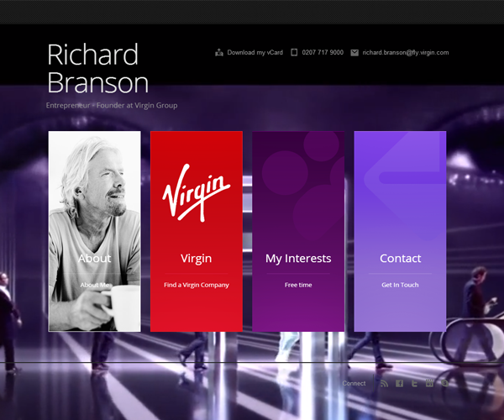
Task: Click the RSS feed icon
Action: point(385,383)
